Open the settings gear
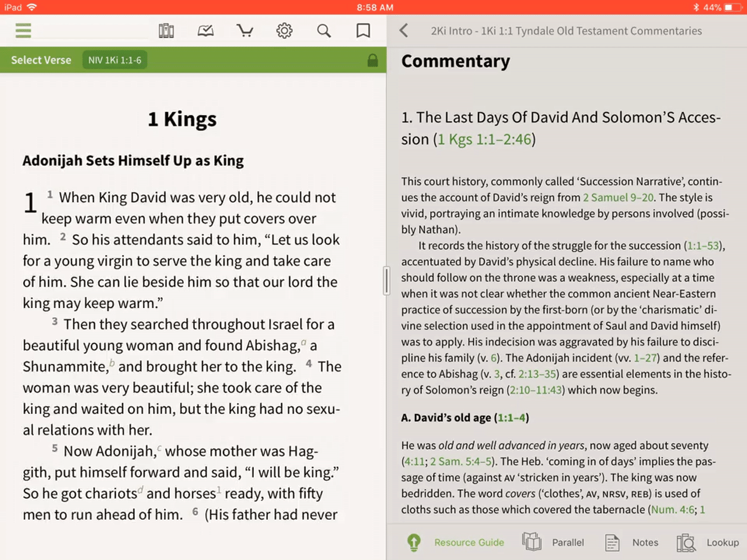Image resolution: width=747 pixels, height=560 pixels. click(x=284, y=30)
